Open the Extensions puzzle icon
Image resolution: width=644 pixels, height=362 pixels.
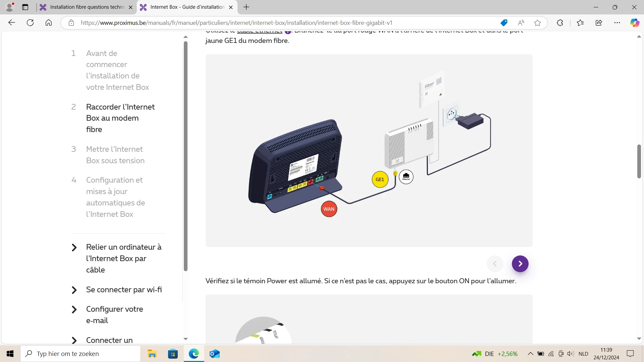coord(560,23)
